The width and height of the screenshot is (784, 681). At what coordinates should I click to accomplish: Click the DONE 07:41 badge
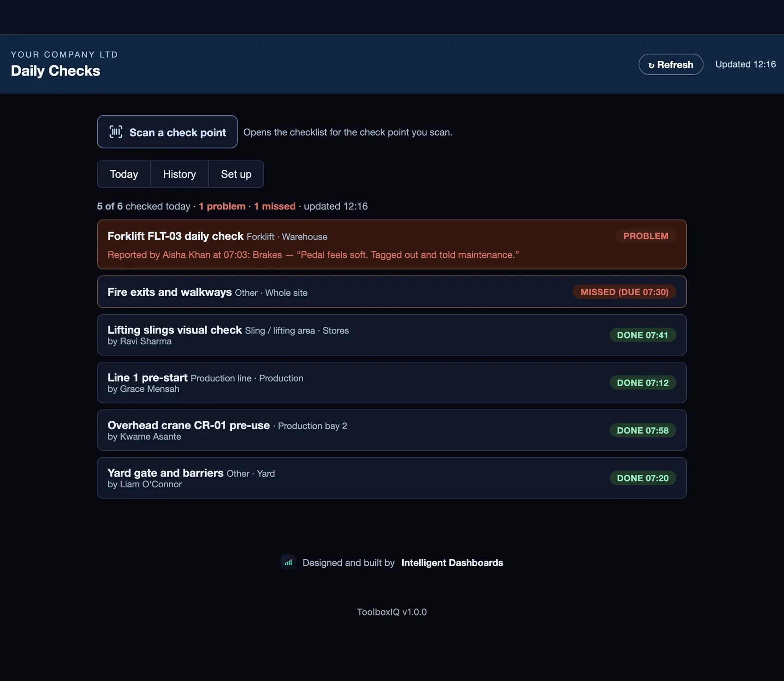643,335
